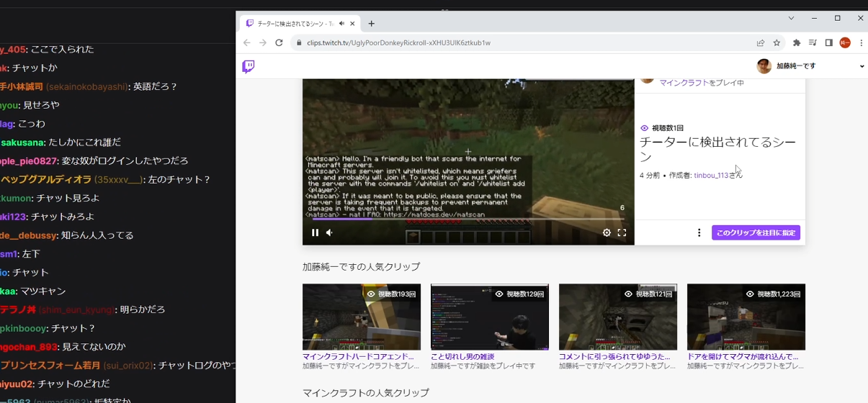The height and width of the screenshot is (403, 868).
Task: Toggle the browser side panel icon
Action: (829, 42)
